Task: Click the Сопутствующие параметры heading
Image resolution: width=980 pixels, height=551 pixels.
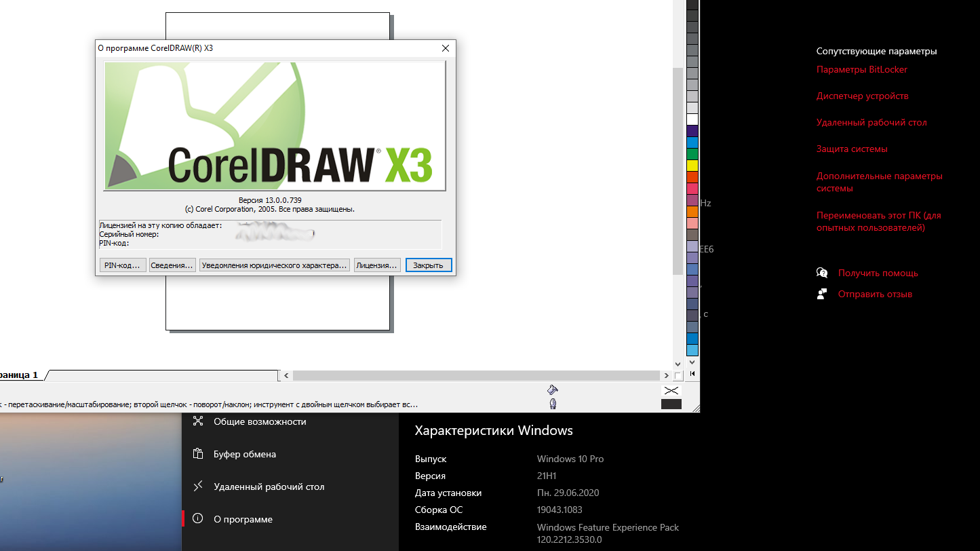Action: click(876, 51)
